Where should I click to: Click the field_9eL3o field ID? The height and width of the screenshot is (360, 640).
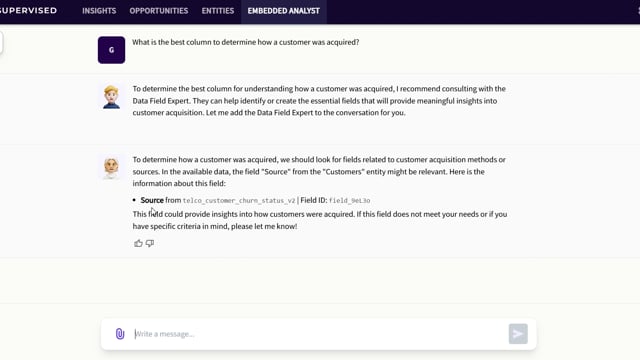click(350, 200)
